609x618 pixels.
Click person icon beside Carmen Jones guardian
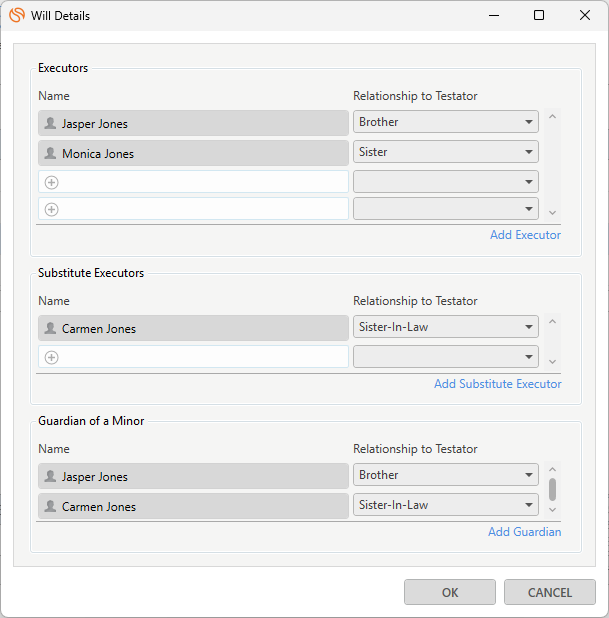(50, 507)
